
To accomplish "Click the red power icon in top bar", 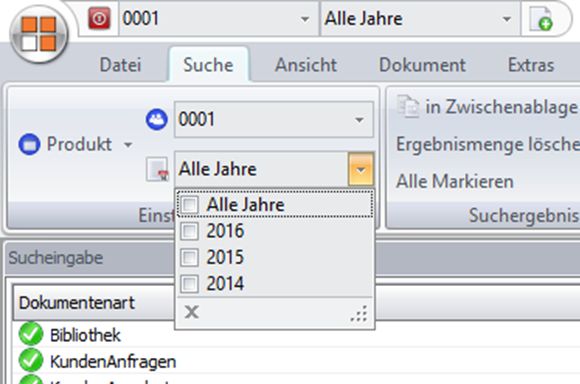I will [99, 18].
